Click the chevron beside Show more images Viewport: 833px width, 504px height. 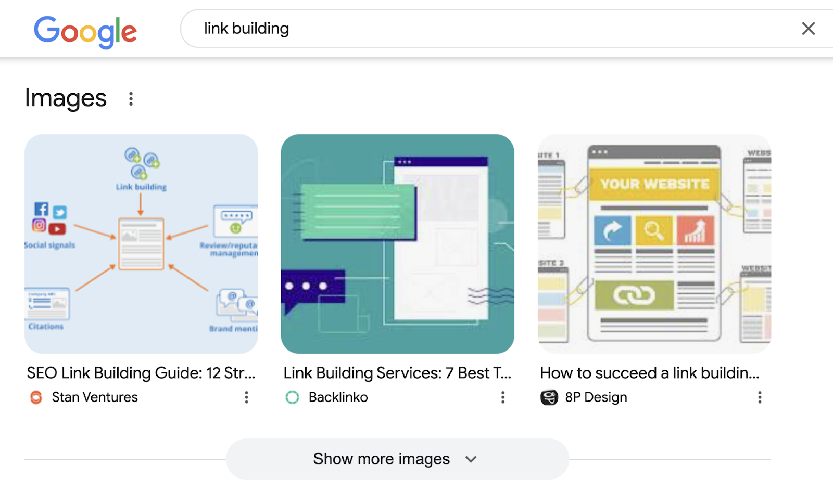click(471, 459)
